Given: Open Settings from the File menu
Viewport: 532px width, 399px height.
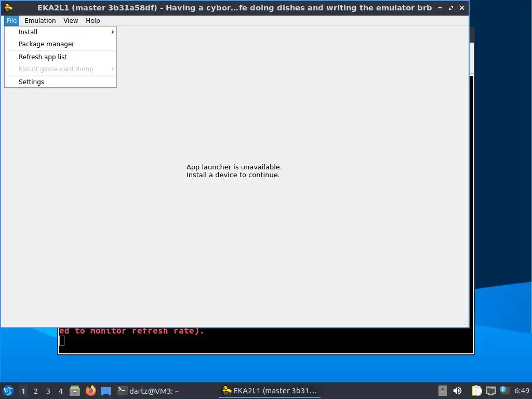Looking at the screenshot, I should (60, 82).
